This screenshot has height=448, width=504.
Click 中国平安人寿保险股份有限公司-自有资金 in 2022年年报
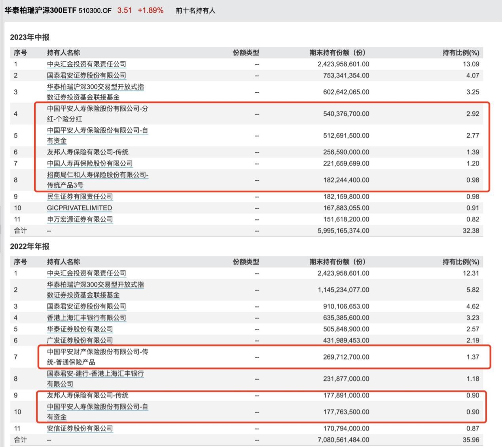click(x=97, y=412)
